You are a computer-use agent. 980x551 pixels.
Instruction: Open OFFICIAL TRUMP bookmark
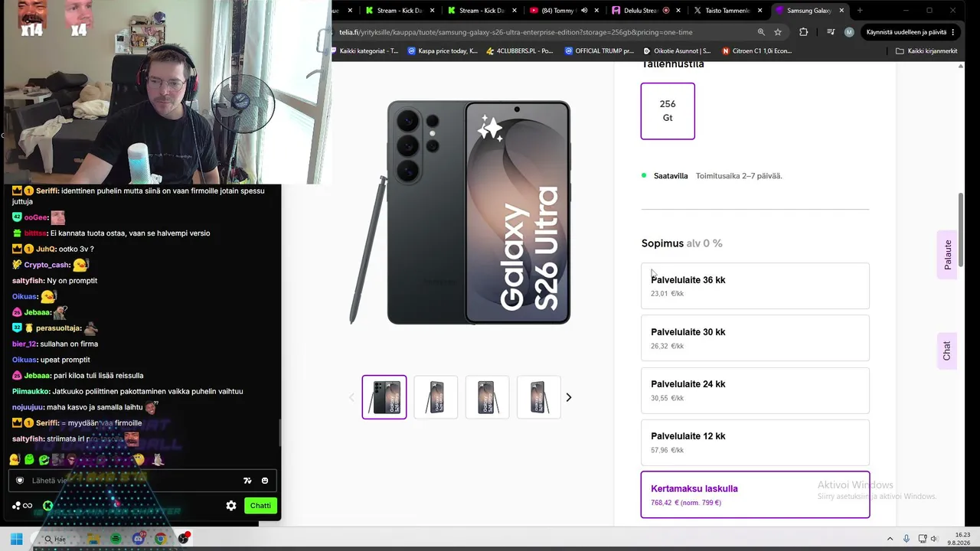[x=599, y=51]
